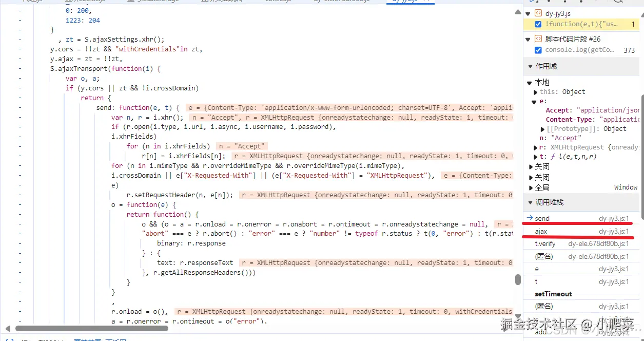Click the code editor vertical scrollbar thumb
Screen dimensions: 644x341
(x=518, y=280)
